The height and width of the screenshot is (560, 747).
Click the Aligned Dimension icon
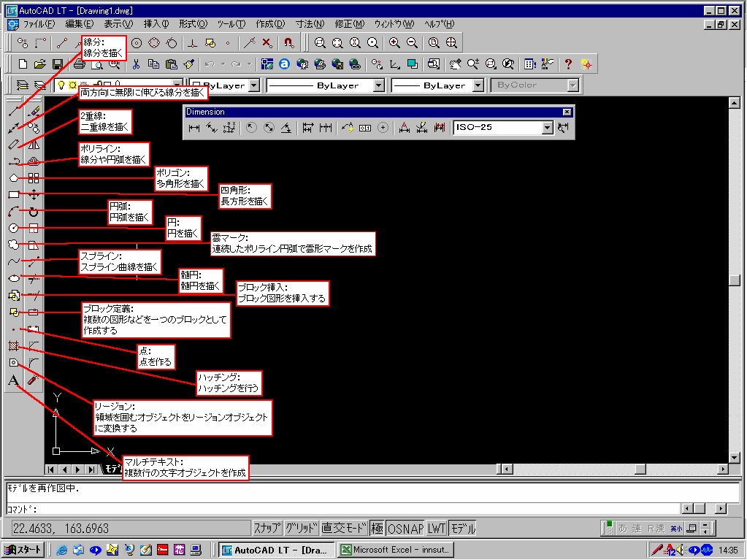click(x=212, y=128)
